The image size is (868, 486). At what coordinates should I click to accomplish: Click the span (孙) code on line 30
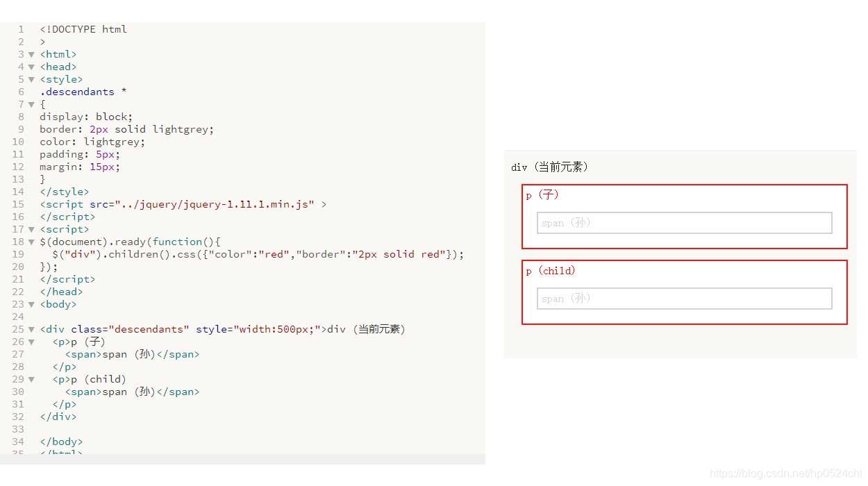coord(132,392)
